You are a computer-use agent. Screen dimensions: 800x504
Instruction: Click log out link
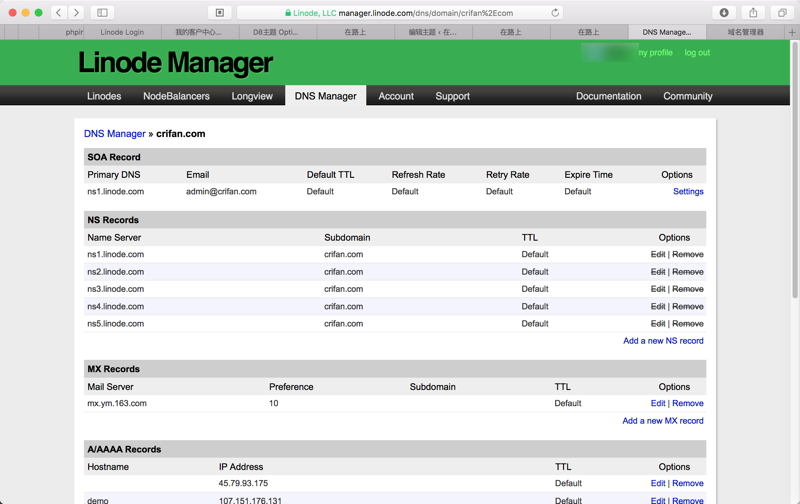697,53
